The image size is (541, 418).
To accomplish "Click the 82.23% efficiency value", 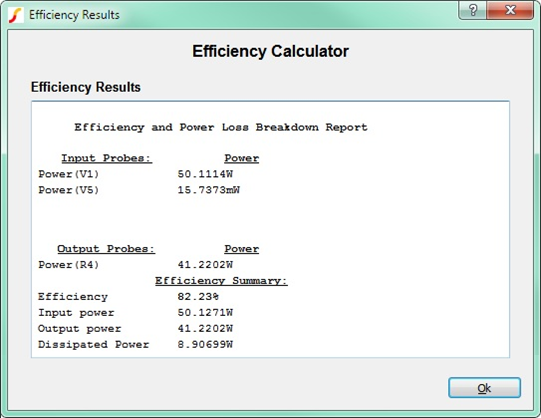I will (x=198, y=297).
